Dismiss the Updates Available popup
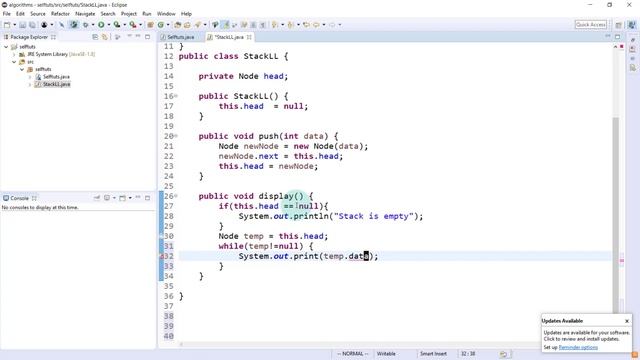 click(627, 321)
